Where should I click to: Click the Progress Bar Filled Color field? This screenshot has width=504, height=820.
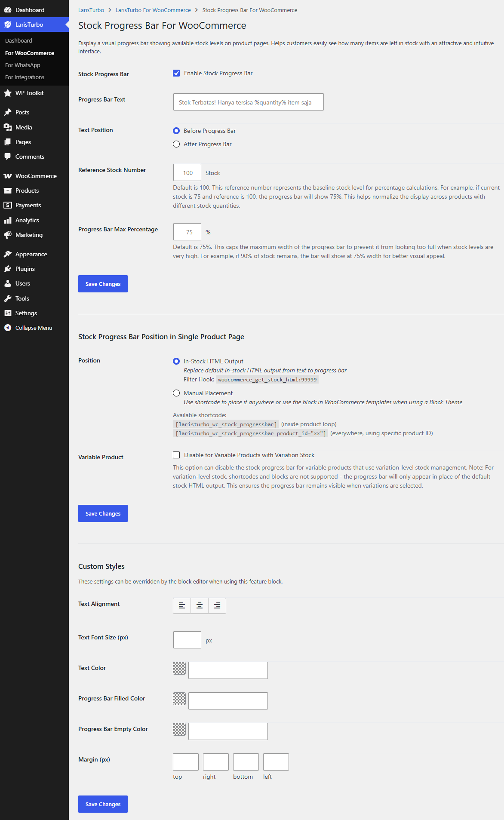point(228,701)
